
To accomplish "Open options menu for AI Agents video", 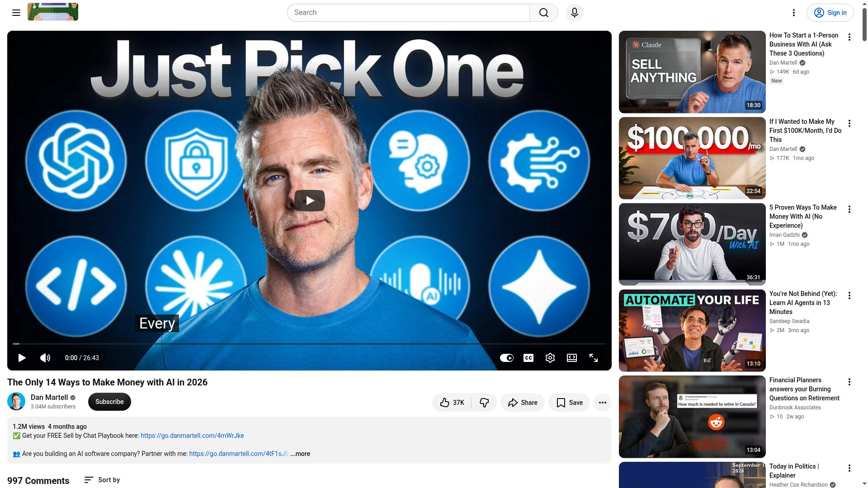I will (x=849, y=296).
